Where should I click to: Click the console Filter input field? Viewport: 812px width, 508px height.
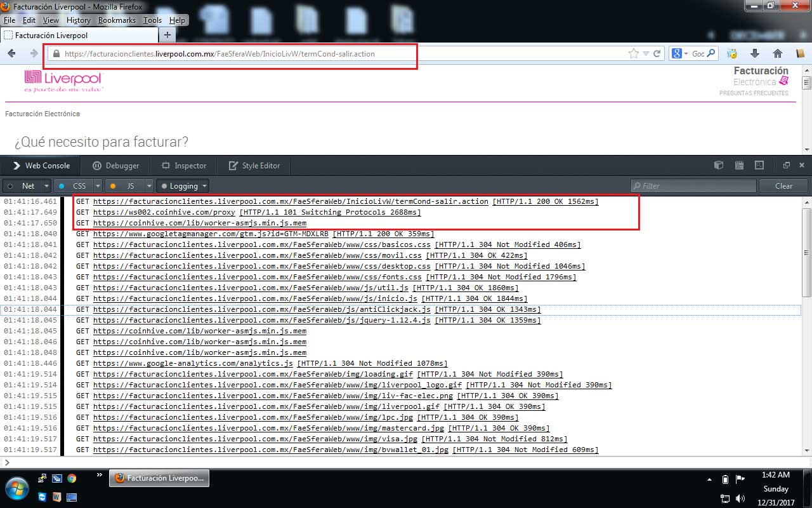[x=693, y=186]
